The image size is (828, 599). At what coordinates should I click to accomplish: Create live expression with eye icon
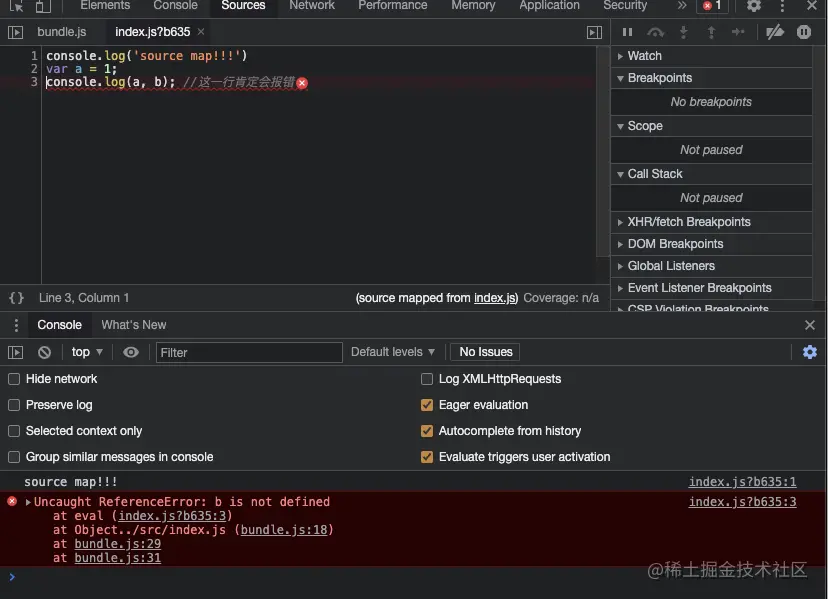131,352
